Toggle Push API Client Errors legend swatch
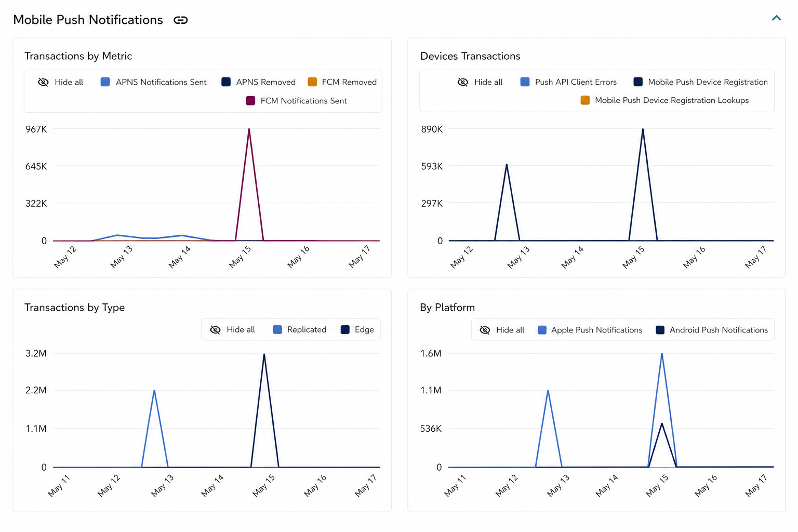 525,82
